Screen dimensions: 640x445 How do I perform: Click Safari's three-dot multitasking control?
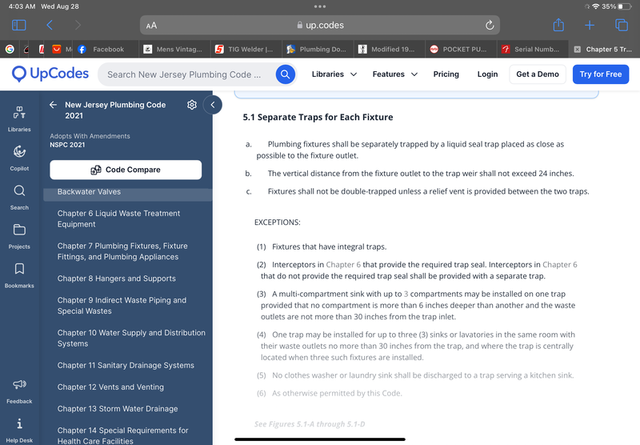point(320,7)
